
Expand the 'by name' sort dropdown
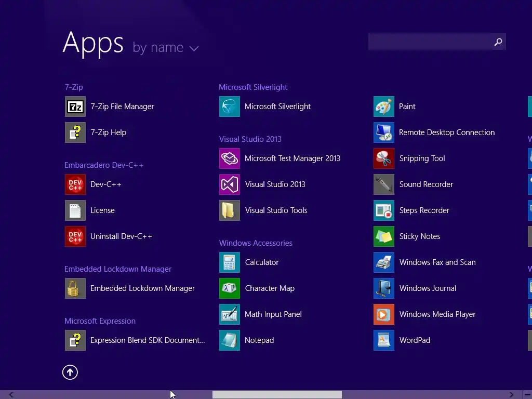(165, 47)
